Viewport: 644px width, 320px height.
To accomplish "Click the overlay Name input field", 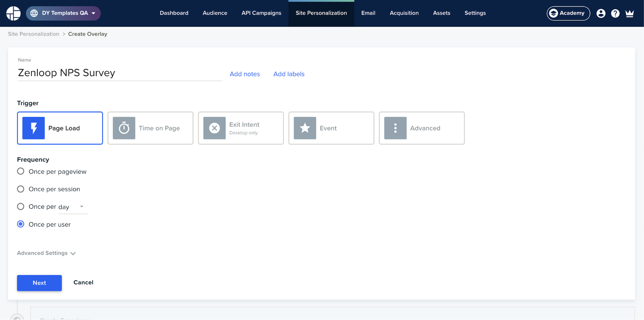I will click(x=120, y=73).
